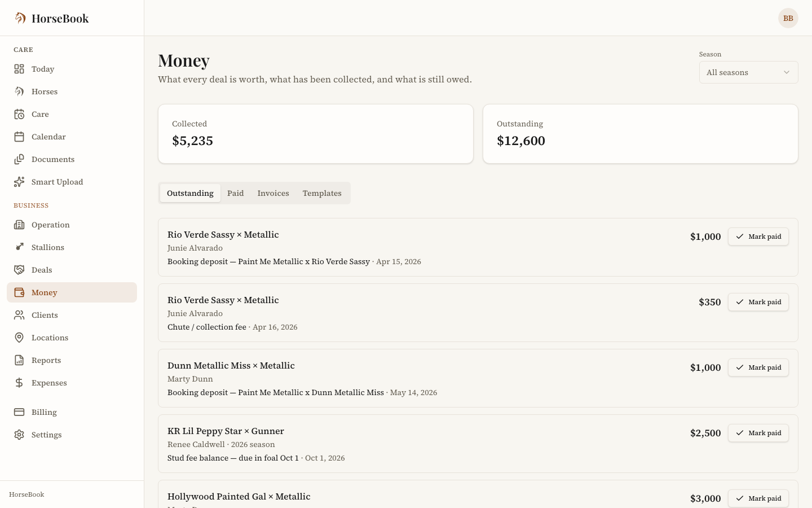Click the Expenses dollar icon
The height and width of the screenshot is (508, 812).
(x=19, y=383)
